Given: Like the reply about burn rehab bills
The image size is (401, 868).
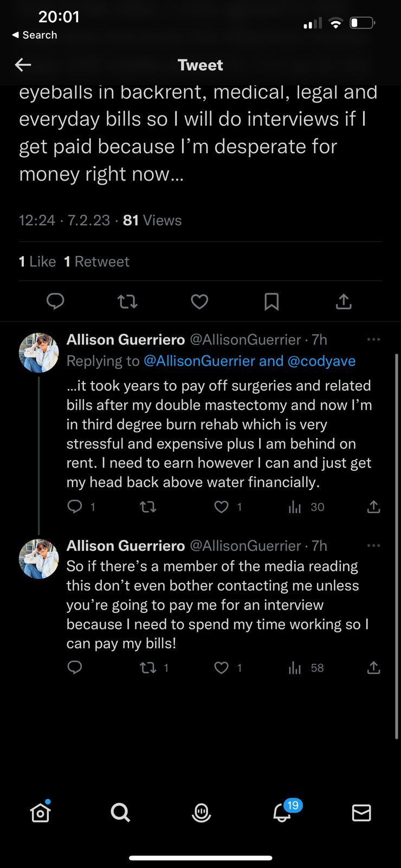Looking at the screenshot, I should pos(222,507).
